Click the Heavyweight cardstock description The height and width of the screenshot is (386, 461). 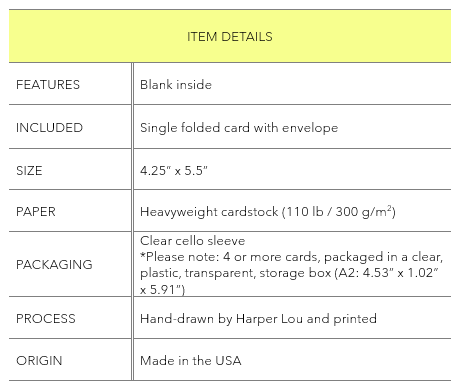268,212
